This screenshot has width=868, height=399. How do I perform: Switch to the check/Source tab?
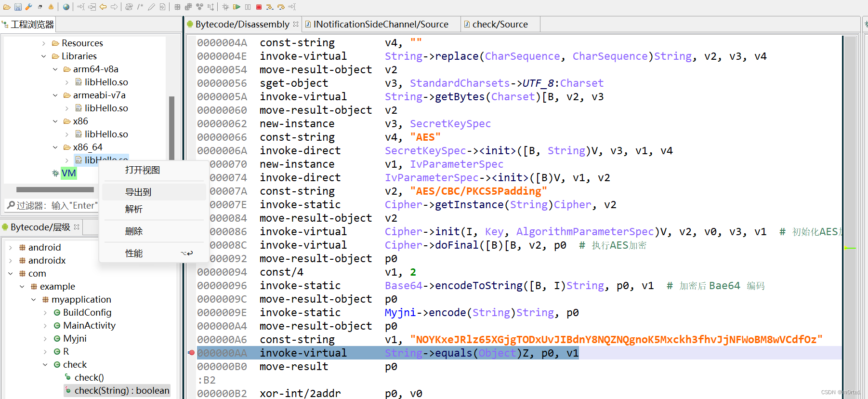500,24
